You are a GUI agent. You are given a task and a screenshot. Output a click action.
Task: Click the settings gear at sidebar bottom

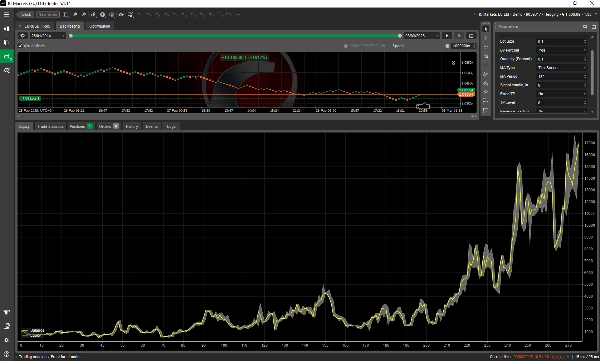(x=7, y=340)
